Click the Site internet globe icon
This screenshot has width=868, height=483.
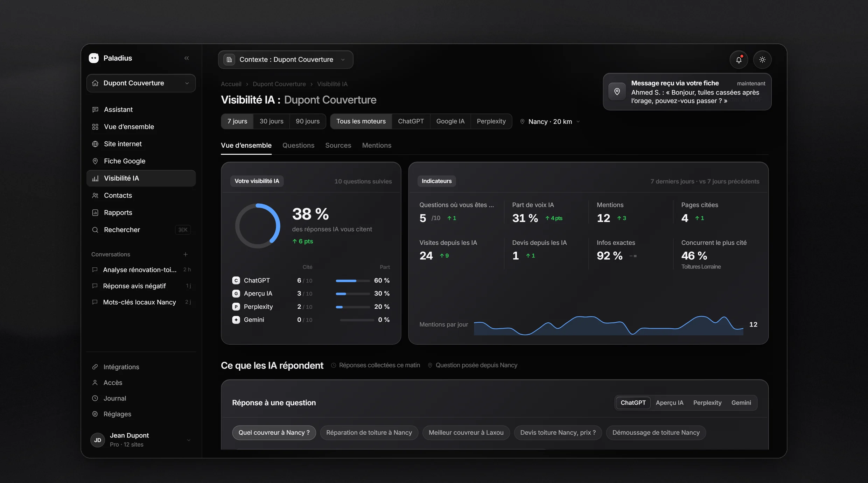coord(95,144)
